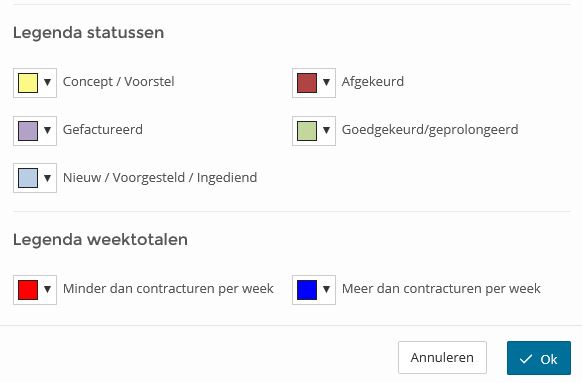This screenshot has height=383, width=582.
Task: Expand the Afgekeurd color dropdown arrow
Action: pyautogui.click(x=327, y=82)
